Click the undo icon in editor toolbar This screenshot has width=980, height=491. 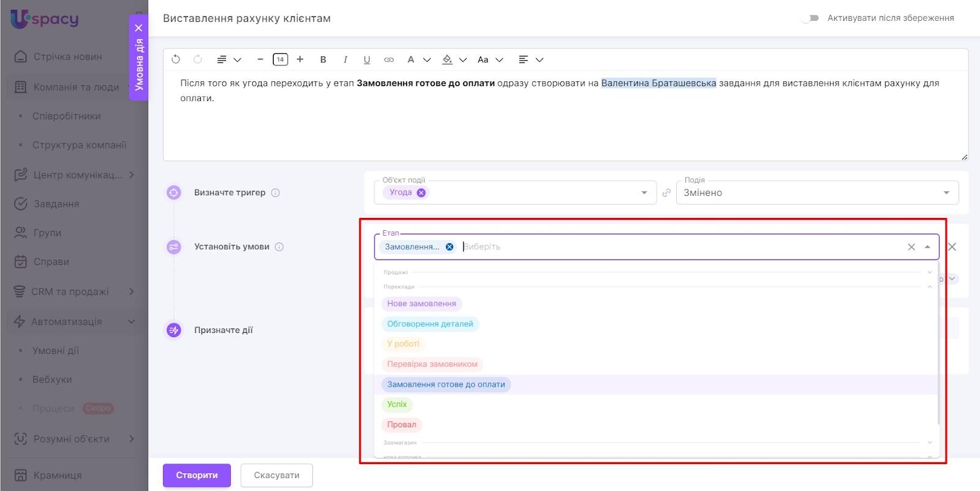tap(176, 59)
